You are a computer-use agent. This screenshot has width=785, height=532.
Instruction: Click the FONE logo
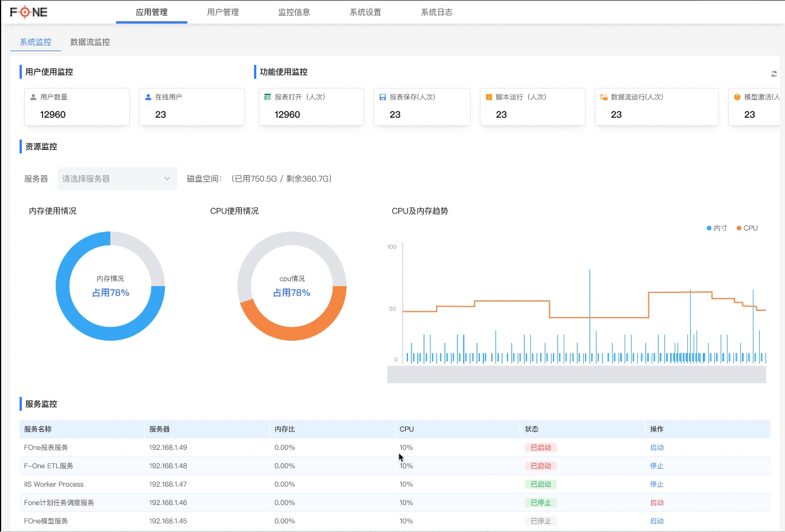click(29, 12)
